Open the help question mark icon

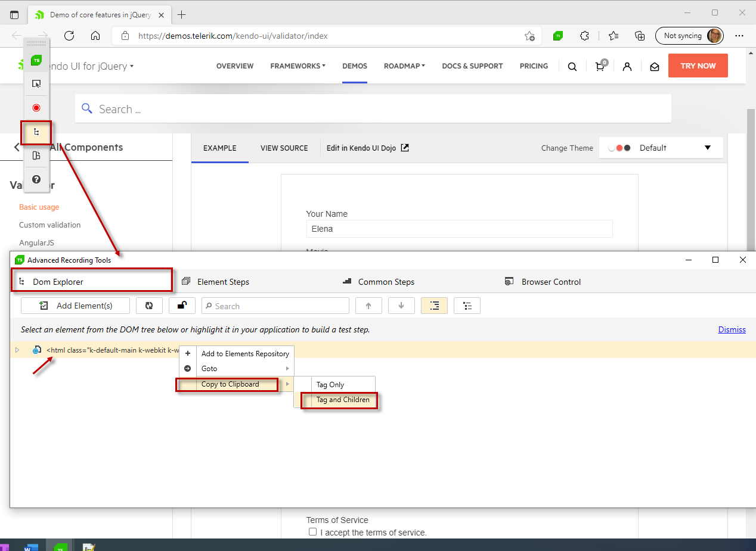(36, 179)
